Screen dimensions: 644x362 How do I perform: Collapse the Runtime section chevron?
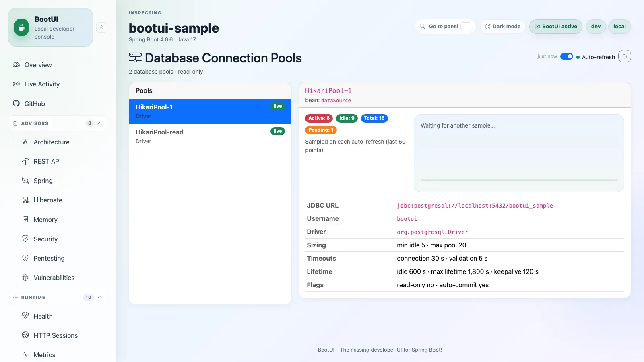tap(100, 297)
